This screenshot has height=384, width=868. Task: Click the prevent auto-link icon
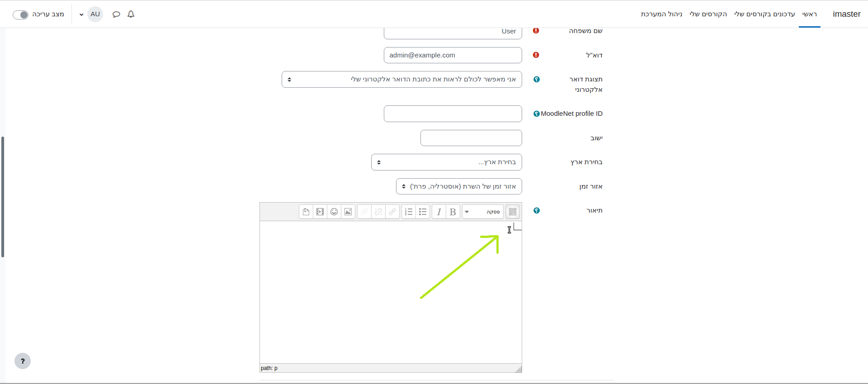[x=364, y=212]
